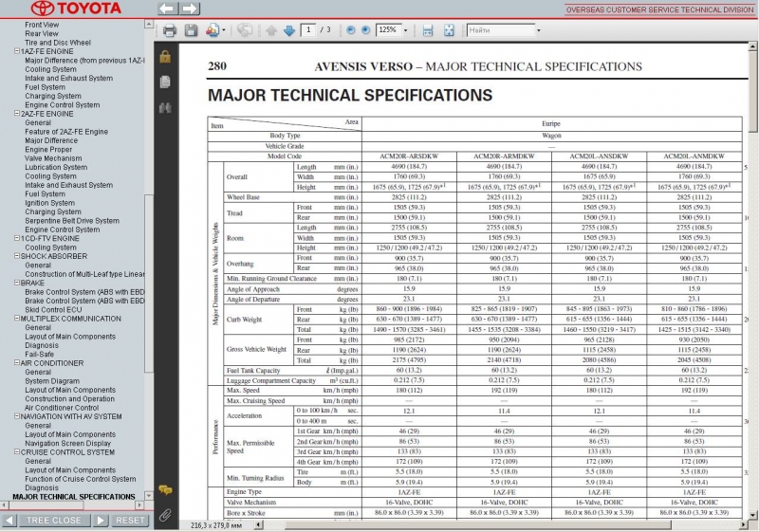Click the save (floppy disk) icon

pyautogui.click(x=191, y=30)
